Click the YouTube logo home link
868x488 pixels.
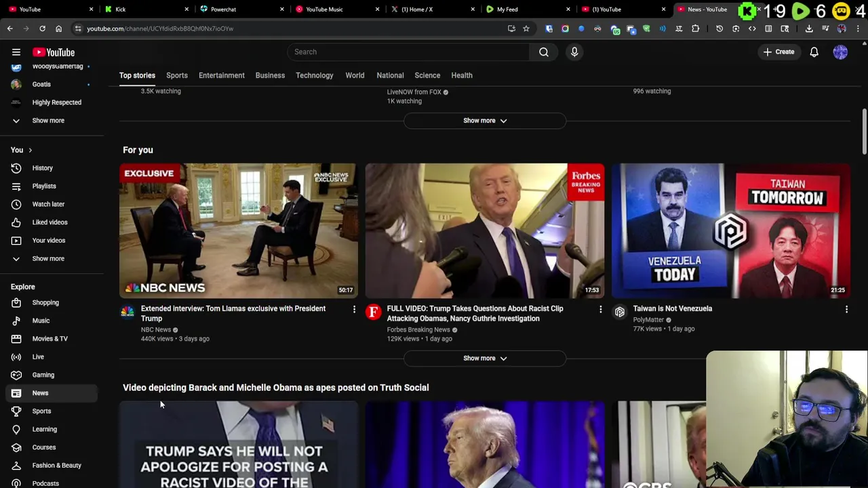click(x=54, y=52)
